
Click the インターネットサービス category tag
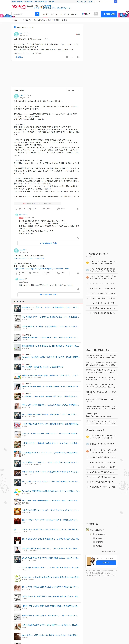point(27,53)
